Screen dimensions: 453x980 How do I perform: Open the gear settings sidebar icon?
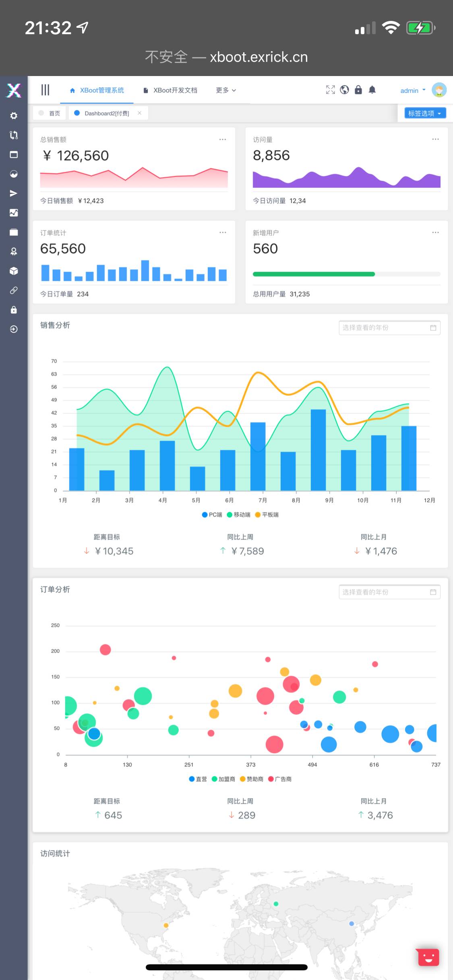click(14, 116)
